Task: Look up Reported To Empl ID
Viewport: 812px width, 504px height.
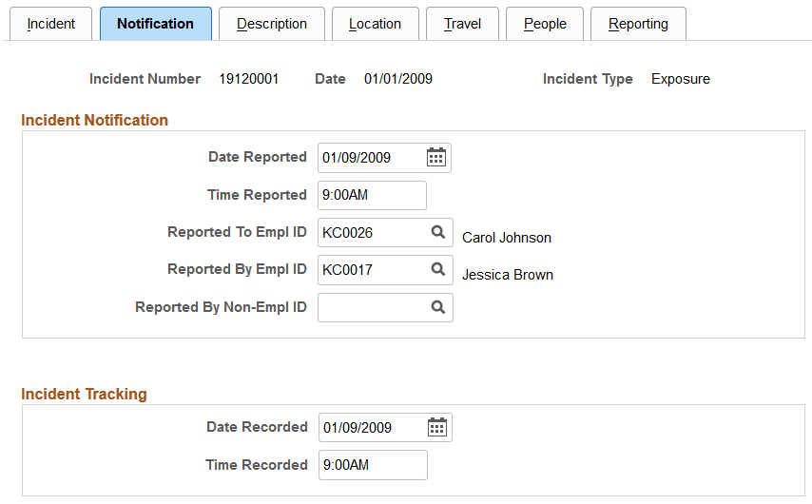Action: [x=438, y=232]
